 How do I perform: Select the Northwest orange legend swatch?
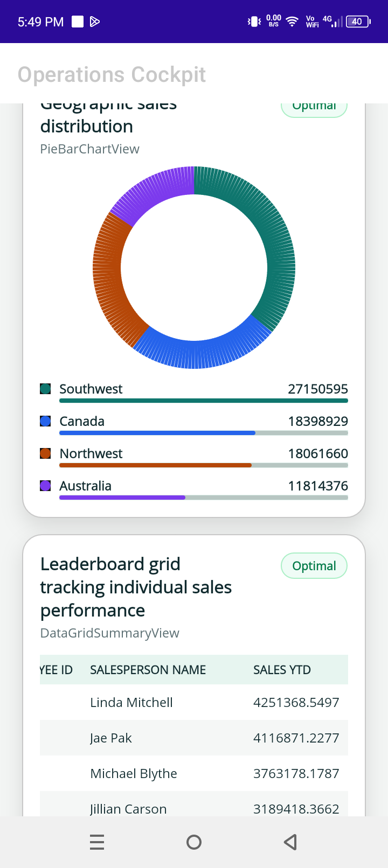(45, 453)
